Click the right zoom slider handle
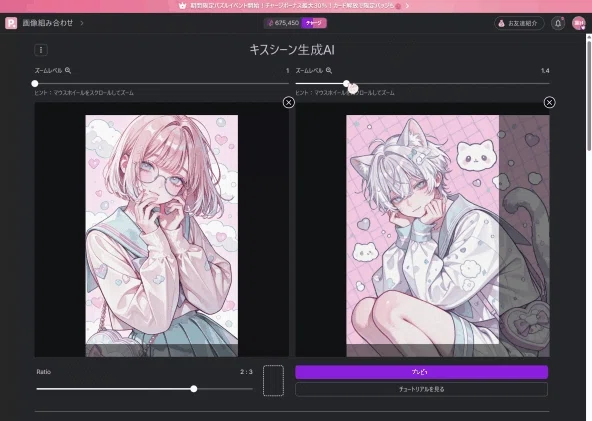592x421 pixels. point(347,83)
